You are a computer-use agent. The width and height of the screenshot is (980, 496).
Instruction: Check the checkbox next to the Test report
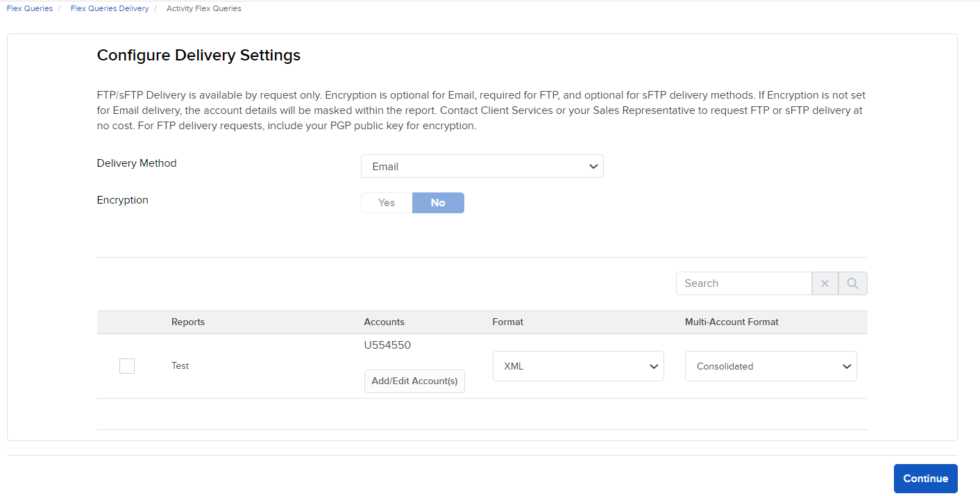(126, 365)
